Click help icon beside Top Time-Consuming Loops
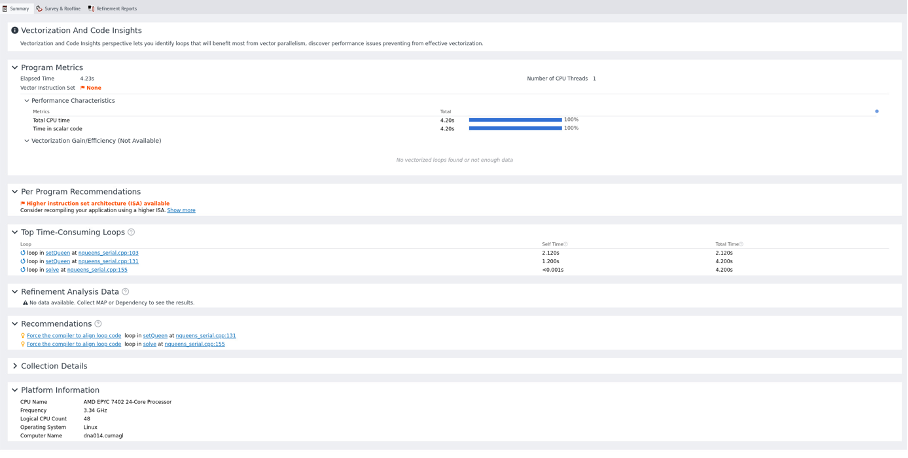Viewport: 908px width, 458px height. pyautogui.click(x=131, y=232)
